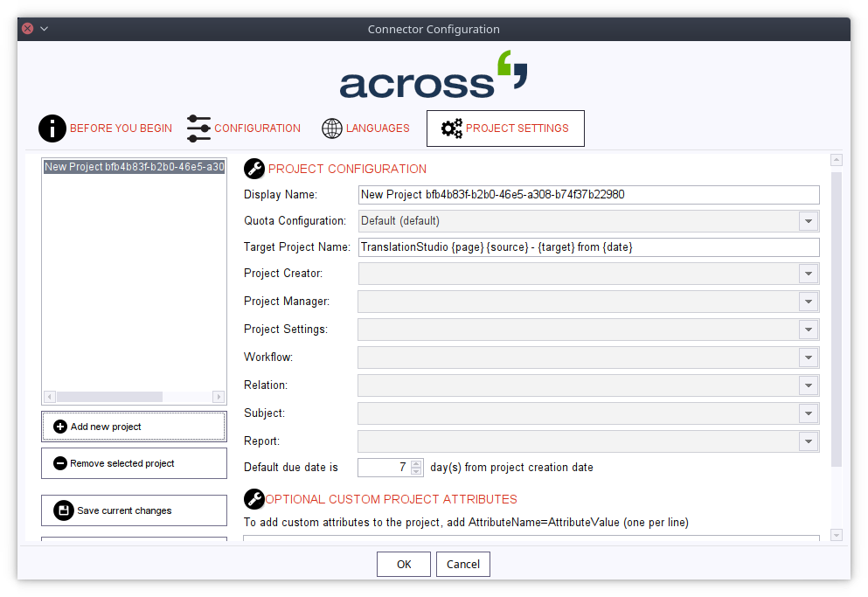Open the Project Creator dropdown
The height and width of the screenshot is (597, 868).
809,274
